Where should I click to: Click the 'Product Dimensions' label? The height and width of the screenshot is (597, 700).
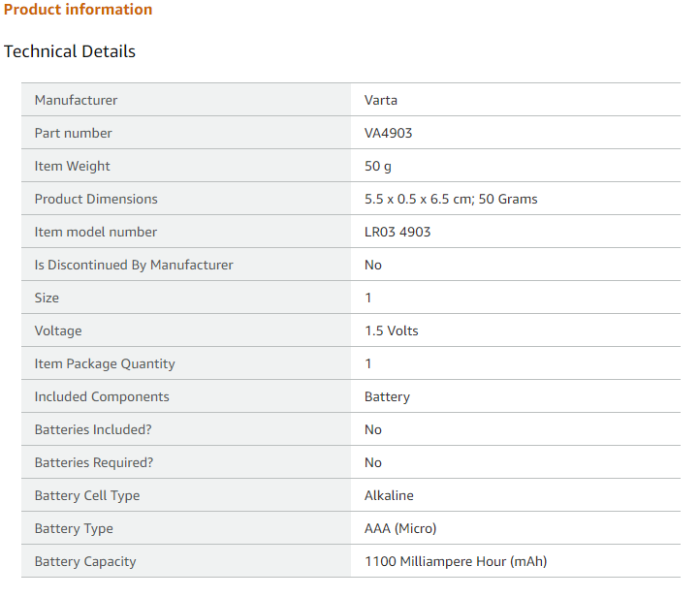96,199
